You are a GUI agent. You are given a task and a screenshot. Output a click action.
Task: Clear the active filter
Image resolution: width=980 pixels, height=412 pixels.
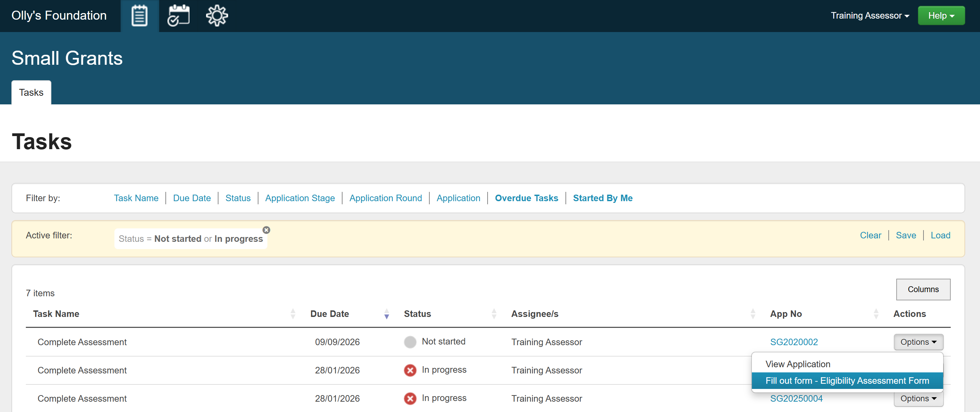[870, 236]
